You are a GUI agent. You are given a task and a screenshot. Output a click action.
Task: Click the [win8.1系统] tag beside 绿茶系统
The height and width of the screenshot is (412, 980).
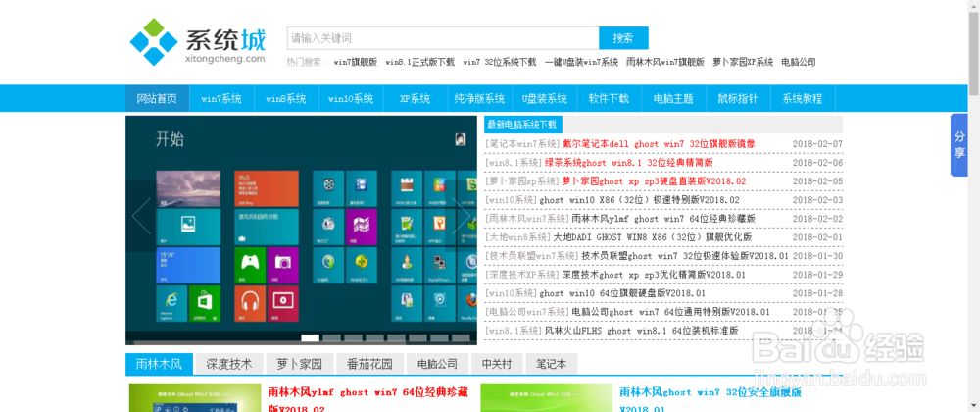pos(514,163)
